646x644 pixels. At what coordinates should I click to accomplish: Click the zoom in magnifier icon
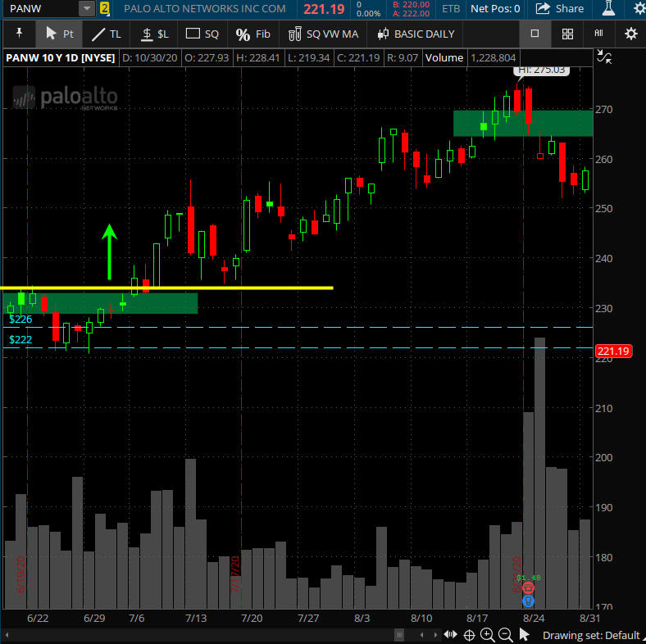pos(487,635)
